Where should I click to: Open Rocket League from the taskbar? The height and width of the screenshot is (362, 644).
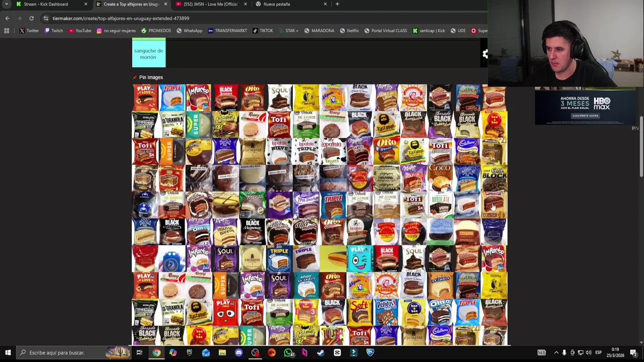click(x=370, y=352)
